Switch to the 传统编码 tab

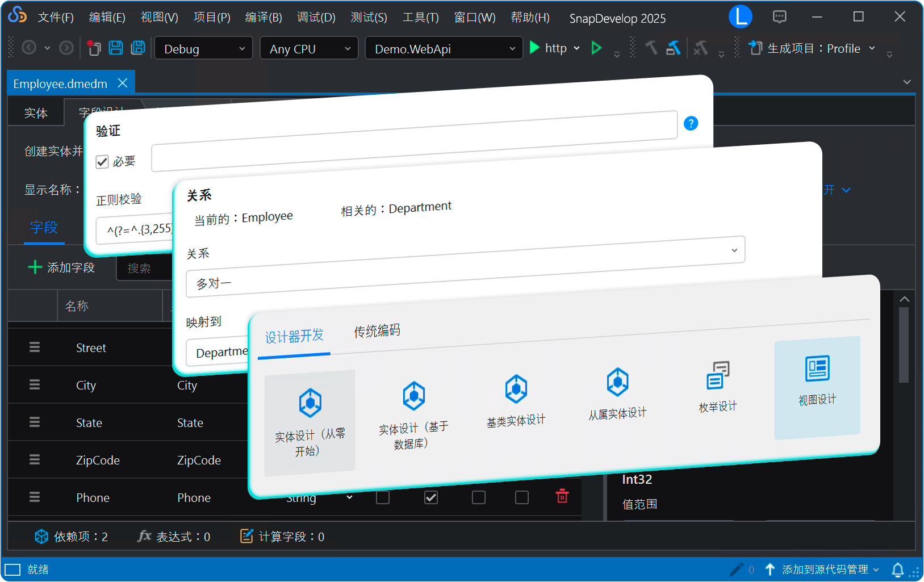pyautogui.click(x=377, y=331)
